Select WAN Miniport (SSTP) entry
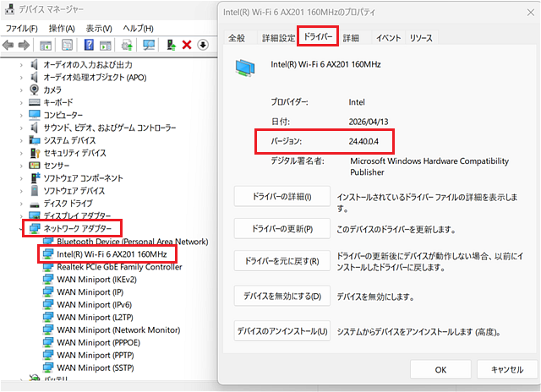Screen dimensions: 541x392 click(96, 367)
